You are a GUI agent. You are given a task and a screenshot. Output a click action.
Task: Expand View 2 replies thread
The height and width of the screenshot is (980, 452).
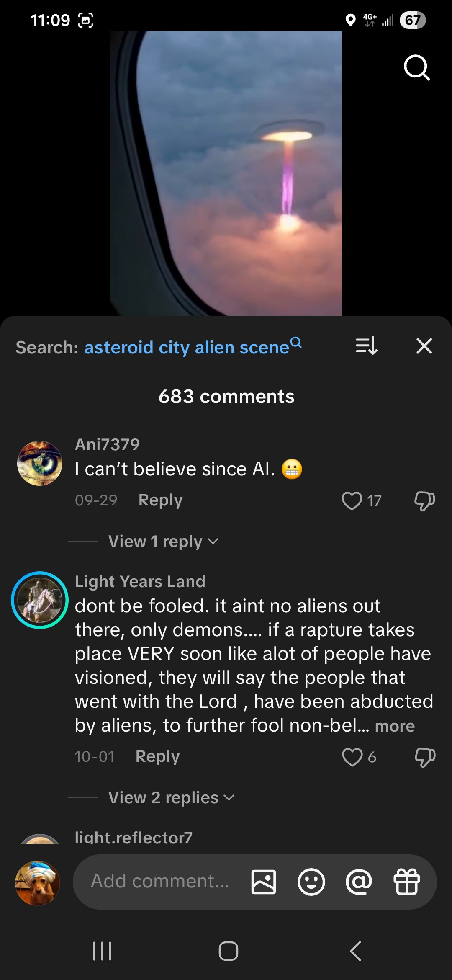[x=171, y=798]
